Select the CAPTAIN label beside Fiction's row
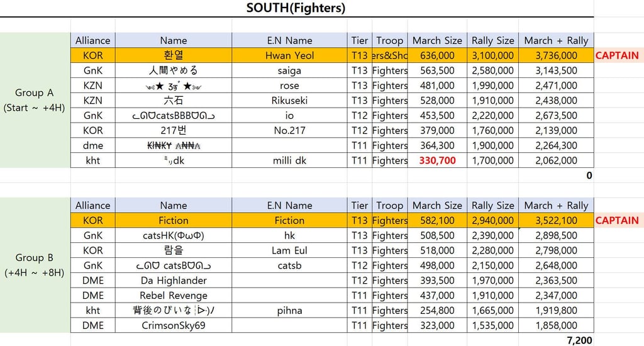Image resolution: width=644 pixels, height=346 pixels. [617, 221]
